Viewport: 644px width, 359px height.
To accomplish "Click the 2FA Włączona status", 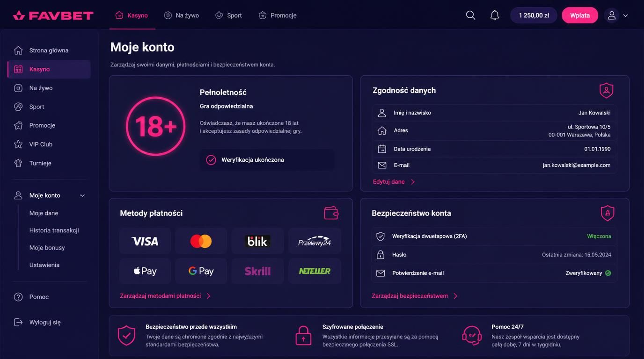I will coord(599,236).
